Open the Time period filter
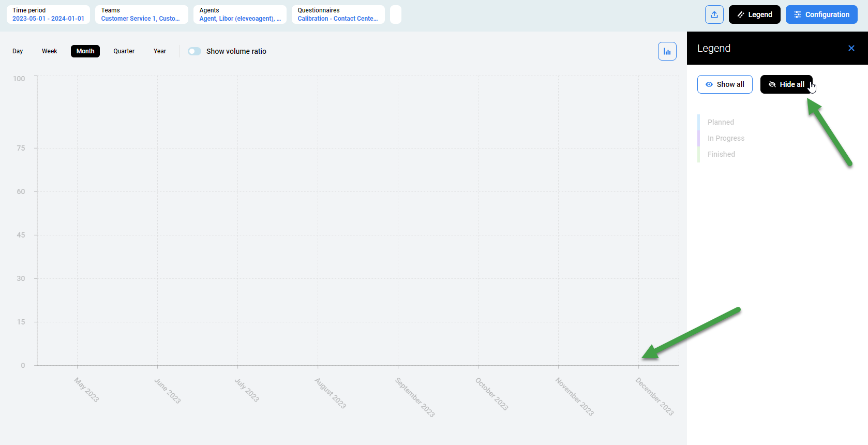 [48, 14]
